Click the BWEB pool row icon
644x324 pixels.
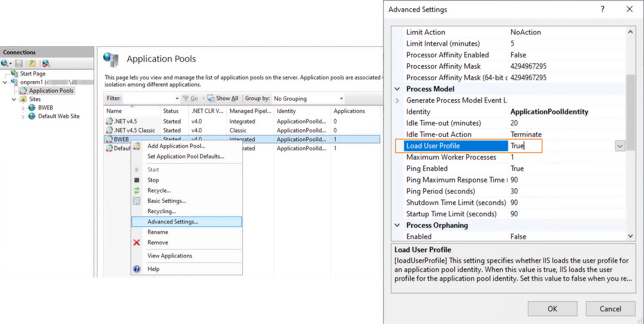[x=109, y=139]
